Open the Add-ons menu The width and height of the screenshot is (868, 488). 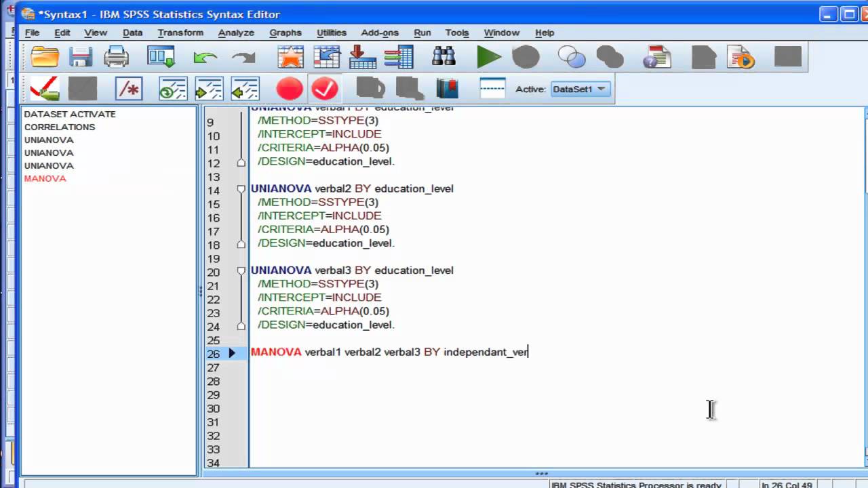(x=381, y=33)
